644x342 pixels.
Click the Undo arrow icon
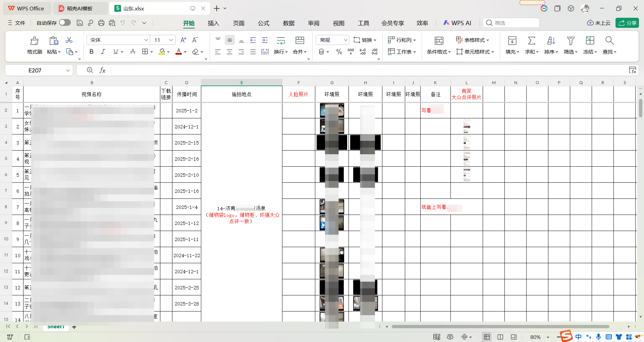(123, 23)
